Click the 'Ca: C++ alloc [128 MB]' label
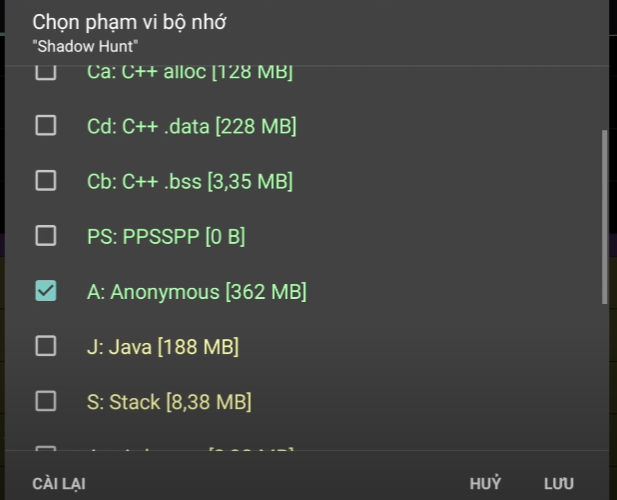Screen dimensions: 617x500 (189, 73)
